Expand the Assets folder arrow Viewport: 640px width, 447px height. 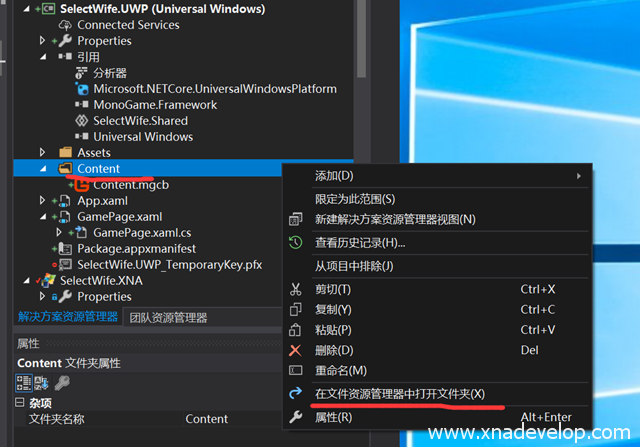click(x=43, y=153)
